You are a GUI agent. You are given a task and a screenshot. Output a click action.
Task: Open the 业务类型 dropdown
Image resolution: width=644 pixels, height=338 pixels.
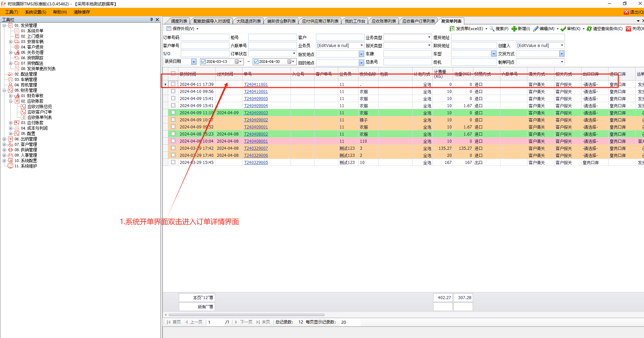click(429, 37)
